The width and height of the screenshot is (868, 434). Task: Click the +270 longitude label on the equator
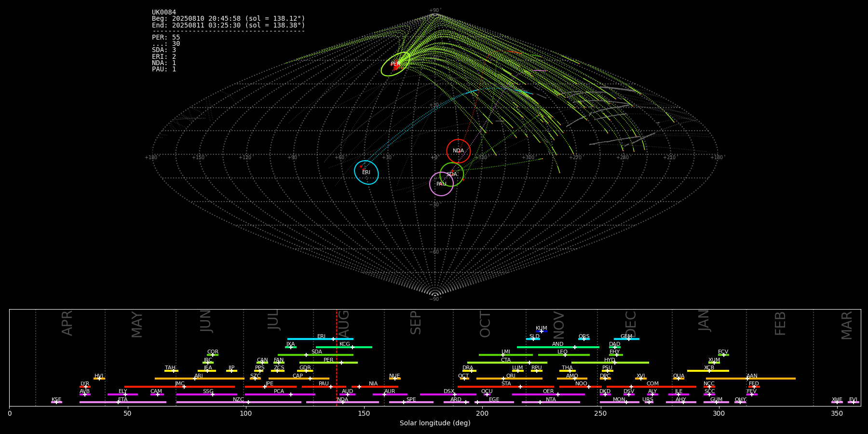575,158
